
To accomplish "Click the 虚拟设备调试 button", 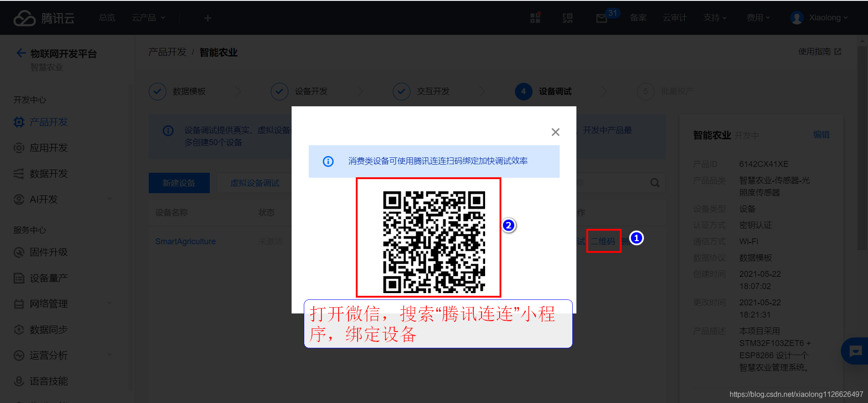I will click(255, 183).
